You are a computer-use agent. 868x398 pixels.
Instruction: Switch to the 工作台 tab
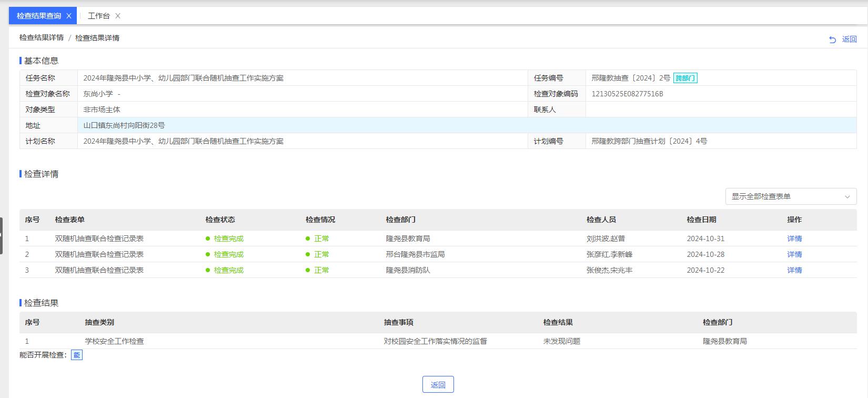click(99, 16)
